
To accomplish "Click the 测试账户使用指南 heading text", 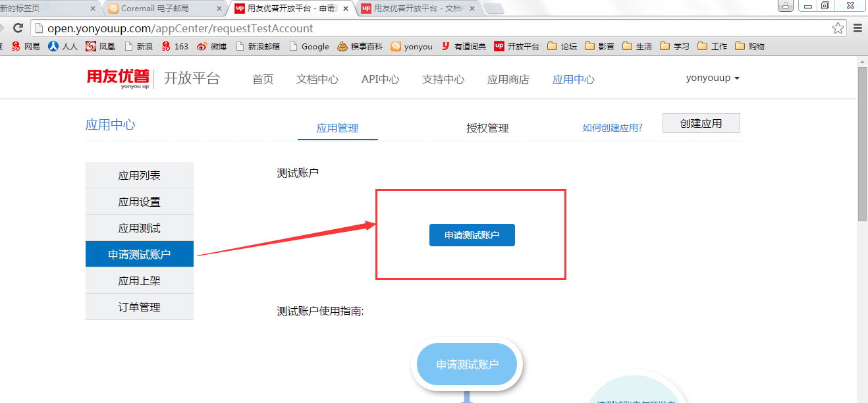I will (x=321, y=311).
